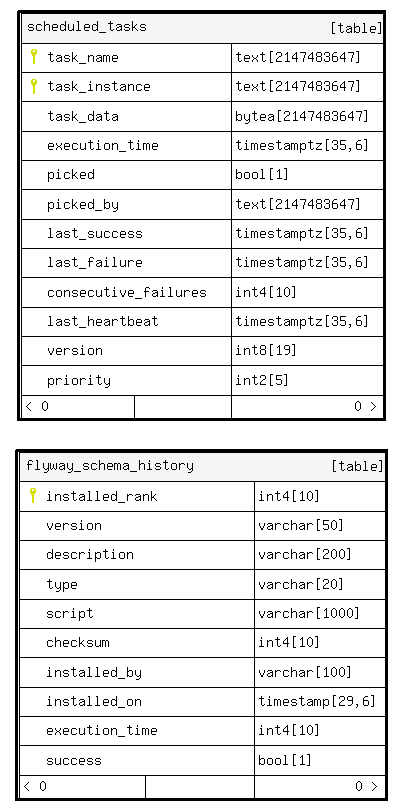Select the description column name
This screenshot has width=404, height=812.
[90, 554]
